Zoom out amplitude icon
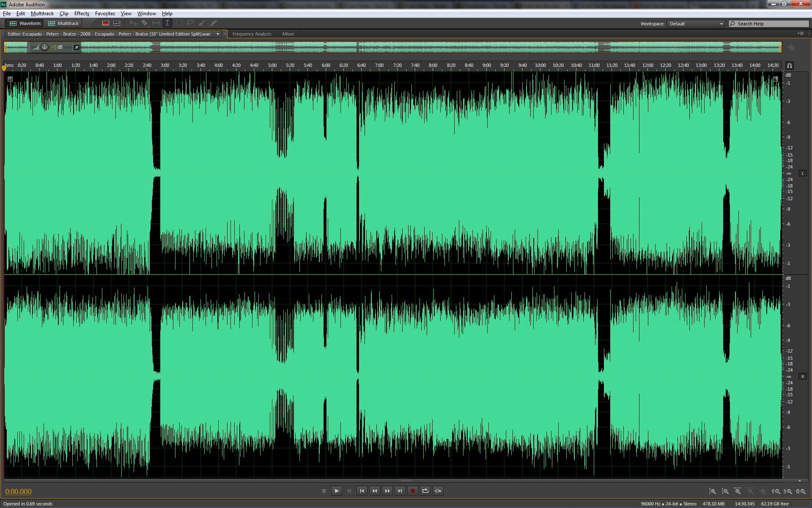 725,491
